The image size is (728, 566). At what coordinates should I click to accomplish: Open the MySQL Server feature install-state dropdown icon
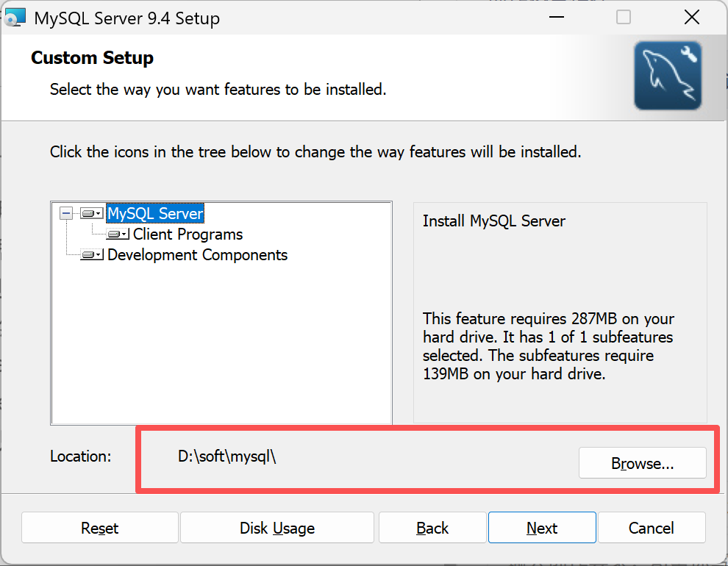(91, 213)
